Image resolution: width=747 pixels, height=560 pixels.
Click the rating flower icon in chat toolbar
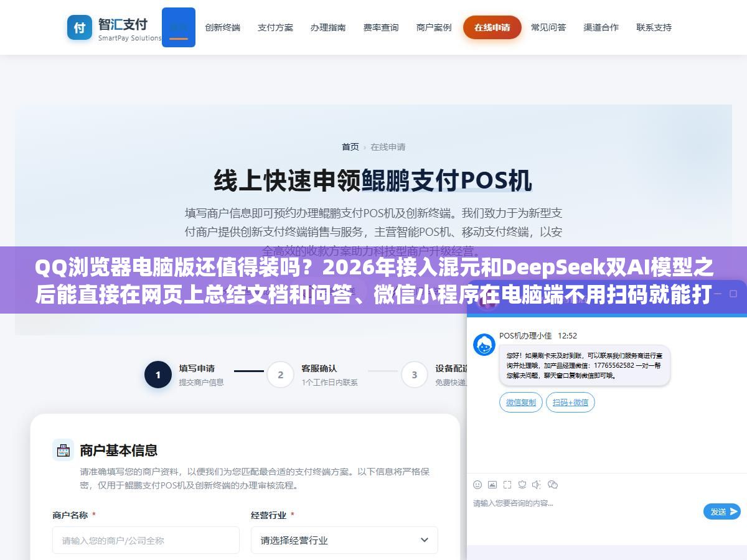522,484
